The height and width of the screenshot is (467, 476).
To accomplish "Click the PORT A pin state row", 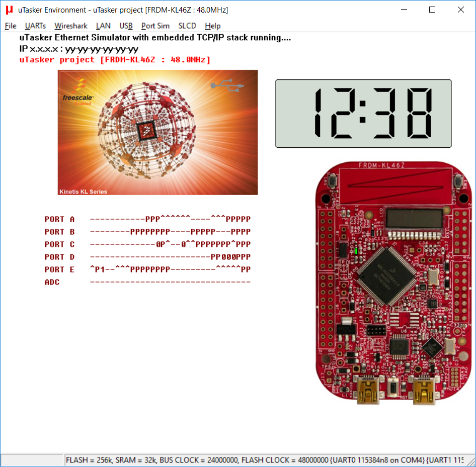I will (147, 219).
